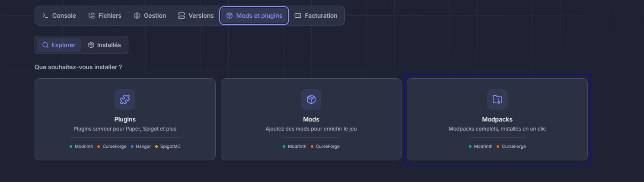The width and height of the screenshot is (644, 182).
Task: Open the Facturation tab
Action: click(316, 16)
